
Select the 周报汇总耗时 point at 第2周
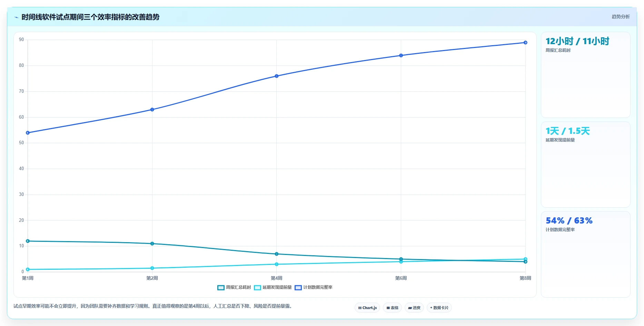click(x=152, y=244)
